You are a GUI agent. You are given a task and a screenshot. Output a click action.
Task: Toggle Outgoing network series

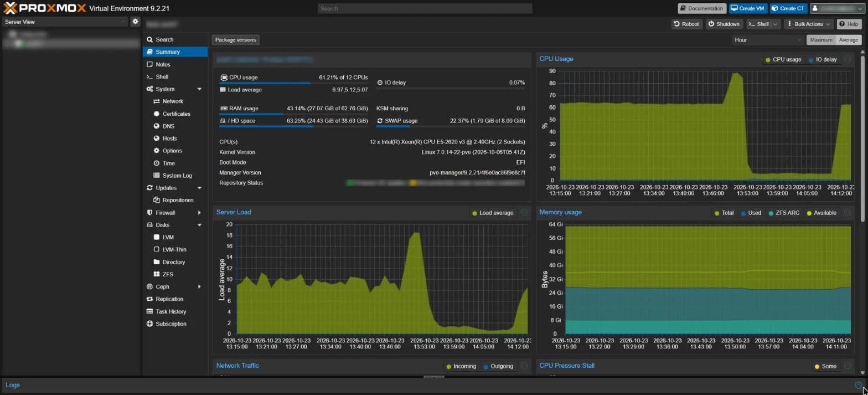tap(498, 366)
